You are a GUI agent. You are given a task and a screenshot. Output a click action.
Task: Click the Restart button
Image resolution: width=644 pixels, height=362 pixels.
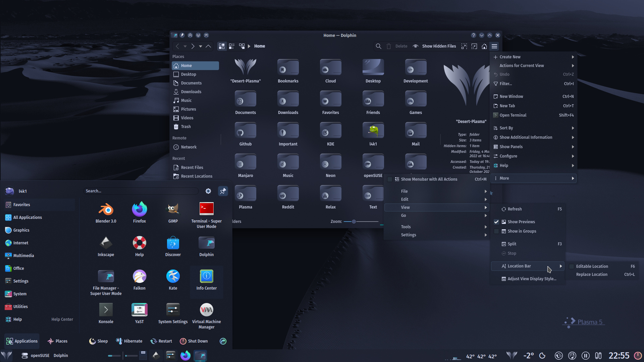tap(161, 341)
